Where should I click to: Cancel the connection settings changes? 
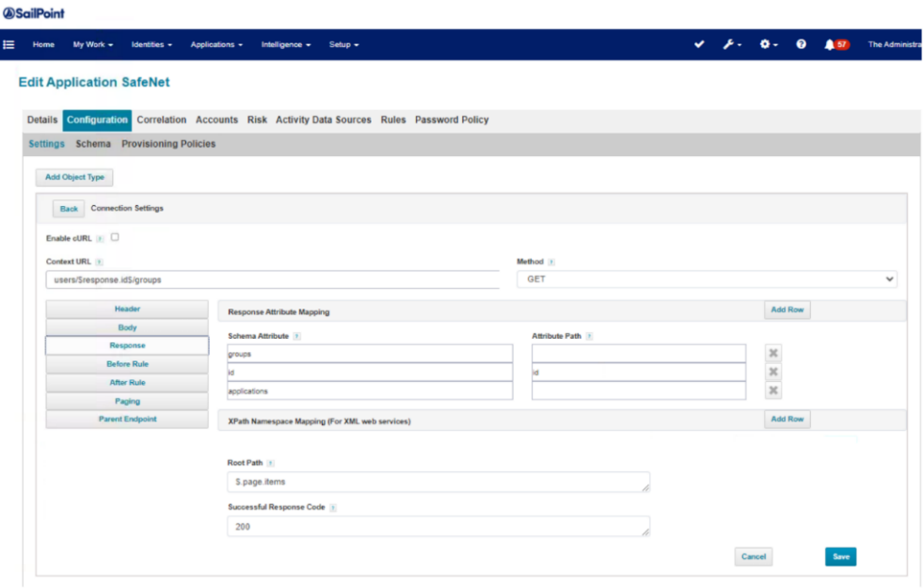pyautogui.click(x=754, y=557)
